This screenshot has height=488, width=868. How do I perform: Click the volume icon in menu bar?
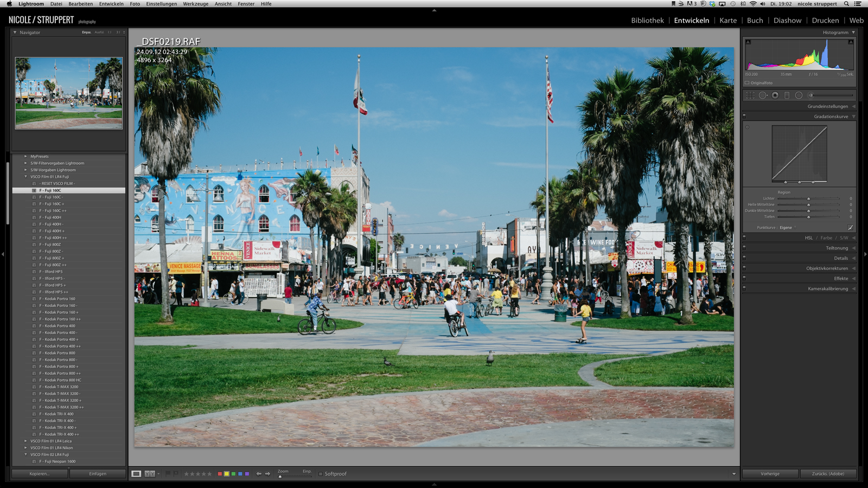click(x=763, y=4)
